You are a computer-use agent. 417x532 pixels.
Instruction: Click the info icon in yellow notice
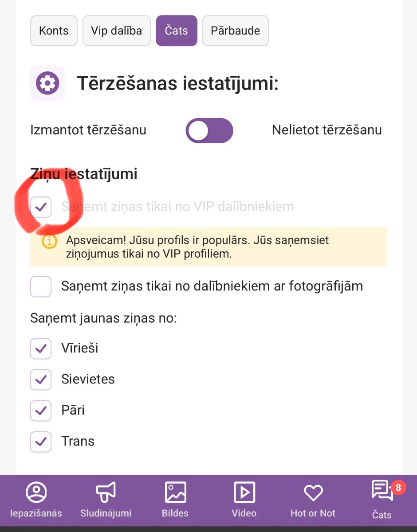[50, 241]
